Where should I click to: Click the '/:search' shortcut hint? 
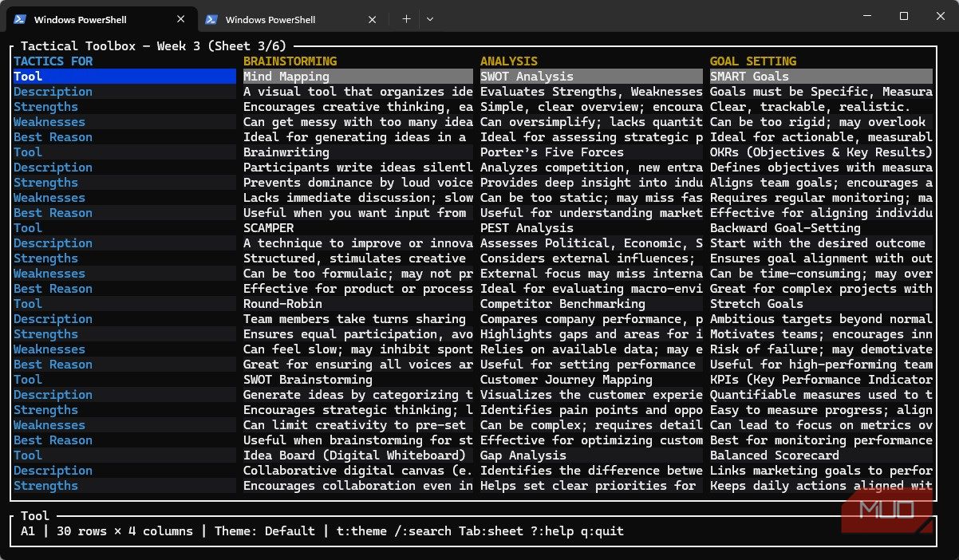coord(423,531)
